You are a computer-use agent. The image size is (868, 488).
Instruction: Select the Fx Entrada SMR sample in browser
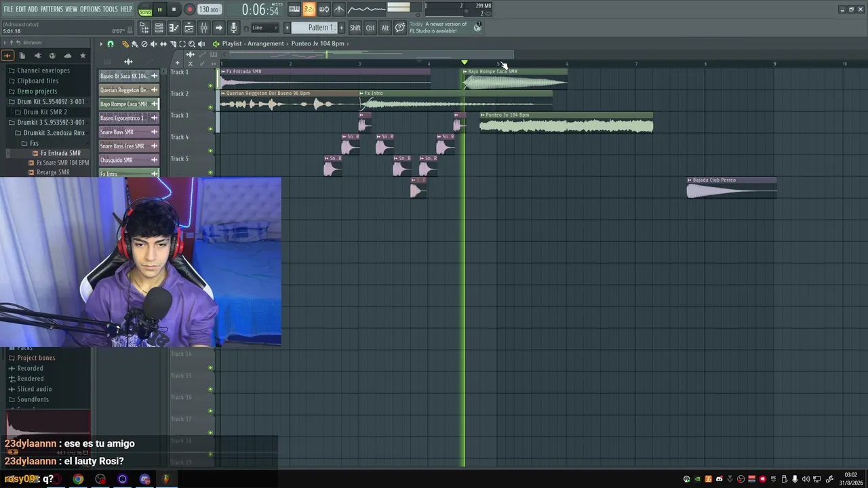[x=60, y=153]
